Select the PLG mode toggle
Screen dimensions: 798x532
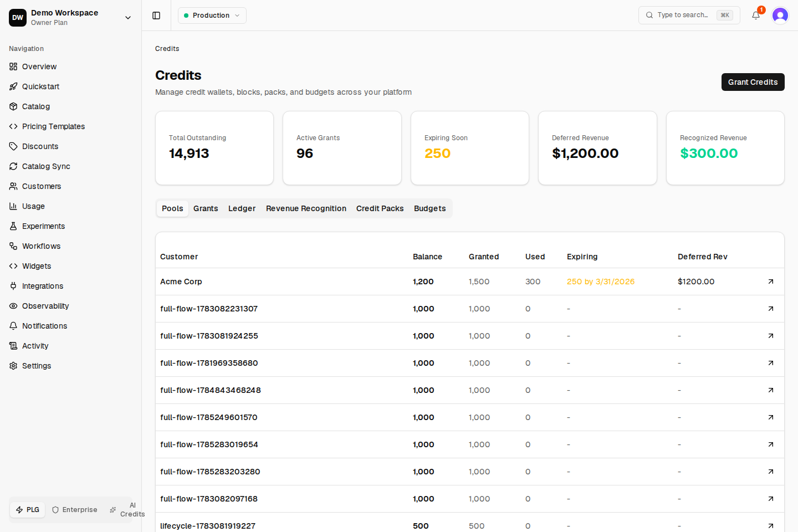28,510
